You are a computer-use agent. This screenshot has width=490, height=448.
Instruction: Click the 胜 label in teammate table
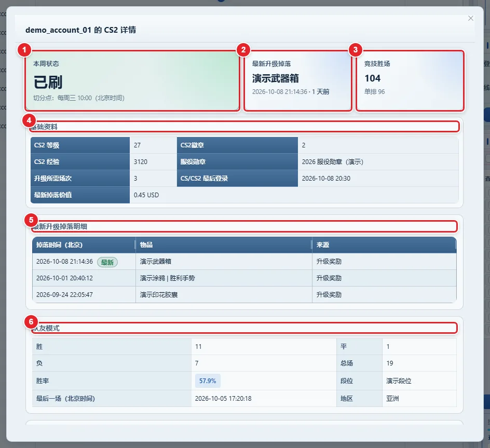(x=112, y=346)
